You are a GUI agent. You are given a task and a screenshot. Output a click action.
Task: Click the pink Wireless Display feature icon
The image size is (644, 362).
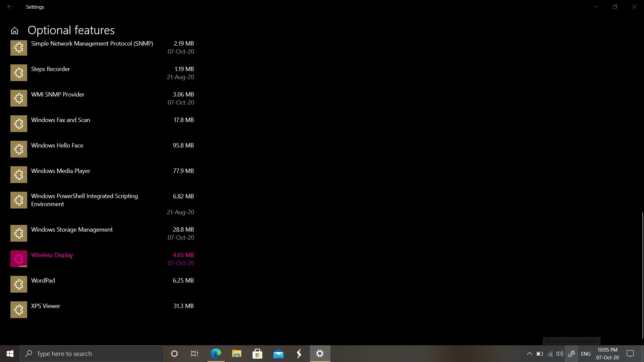[x=19, y=259]
